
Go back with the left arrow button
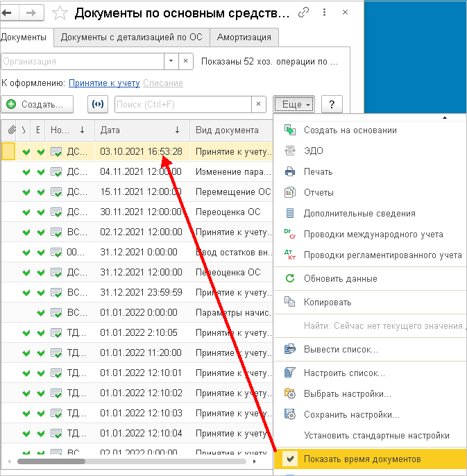tap(9, 12)
